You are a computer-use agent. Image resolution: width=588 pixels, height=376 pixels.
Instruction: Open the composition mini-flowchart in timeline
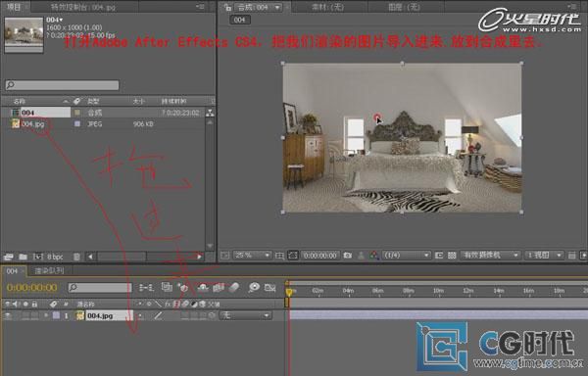[146, 288]
